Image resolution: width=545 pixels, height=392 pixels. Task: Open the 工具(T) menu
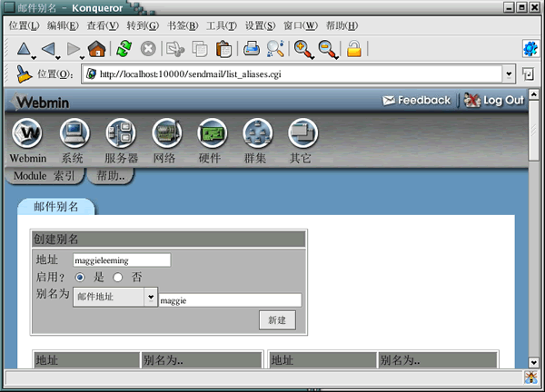tap(222, 25)
